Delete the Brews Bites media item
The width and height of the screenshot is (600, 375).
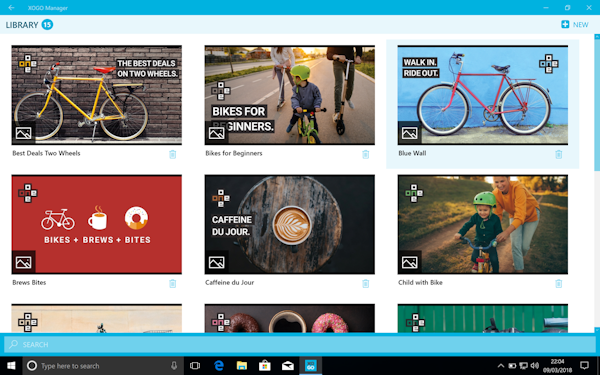(x=173, y=284)
